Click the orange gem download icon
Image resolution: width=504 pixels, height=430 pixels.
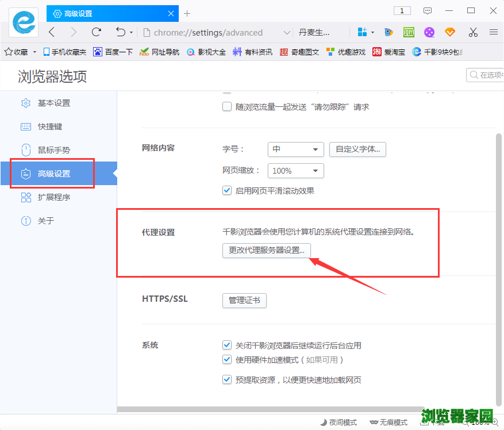pos(450,33)
